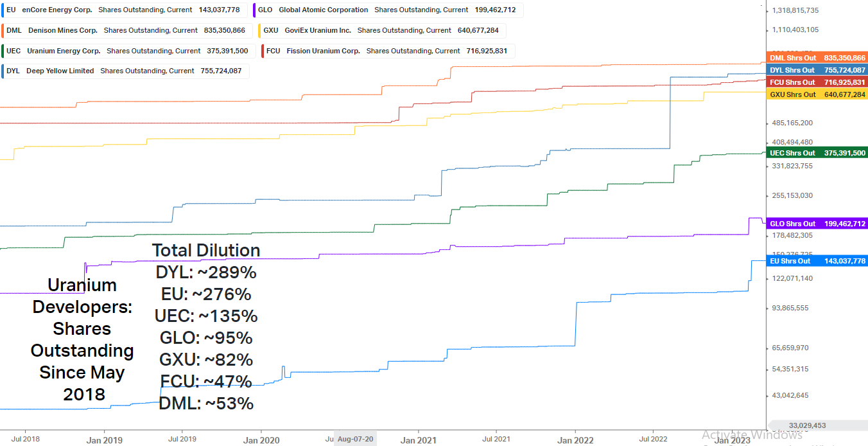Click the 33,029,453 crosshair value label
The image size is (868, 446).
(x=808, y=425)
